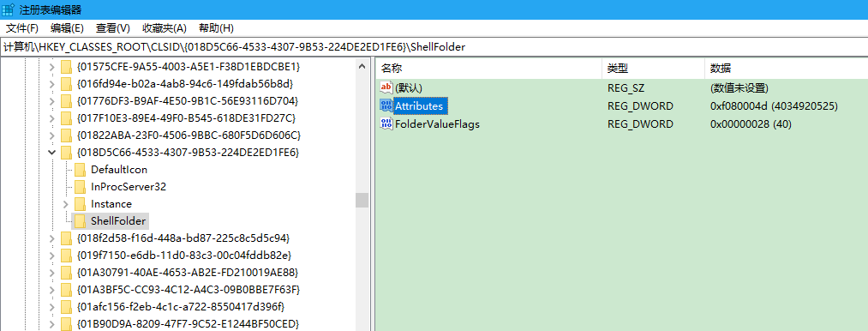The height and width of the screenshot is (331, 868).
Task: Click folder icon of {018f2d58-f16d-448a-bd87-225c8c5d5c94}
Action: (x=67, y=238)
